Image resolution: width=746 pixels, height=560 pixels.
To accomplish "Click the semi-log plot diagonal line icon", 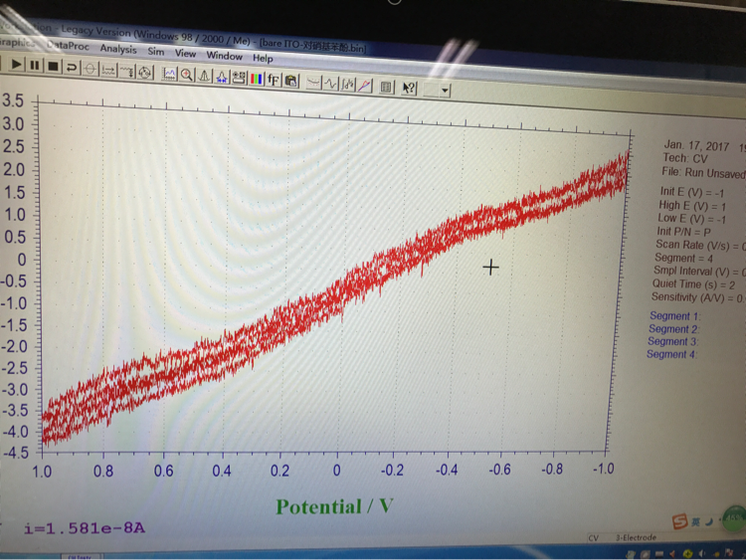I will [364, 86].
